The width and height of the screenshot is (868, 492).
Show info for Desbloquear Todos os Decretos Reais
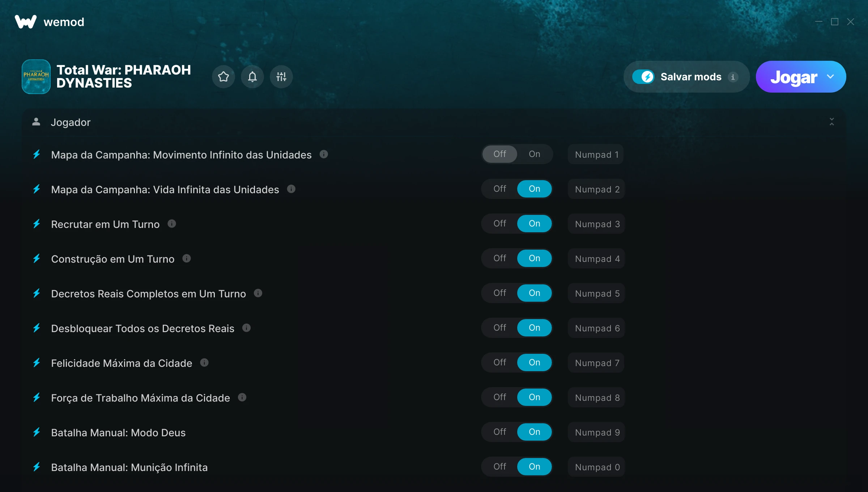pos(247,328)
